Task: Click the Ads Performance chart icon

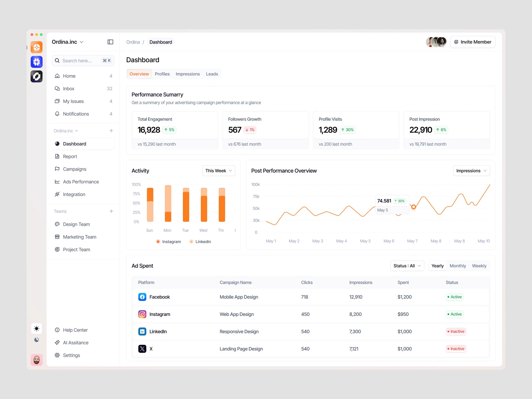Action: click(57, 182)
